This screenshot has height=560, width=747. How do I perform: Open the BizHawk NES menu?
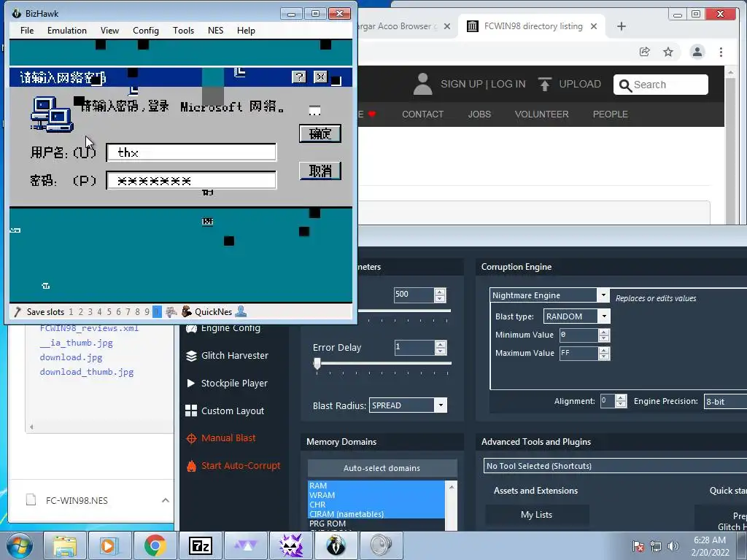[x=215, y=31]
